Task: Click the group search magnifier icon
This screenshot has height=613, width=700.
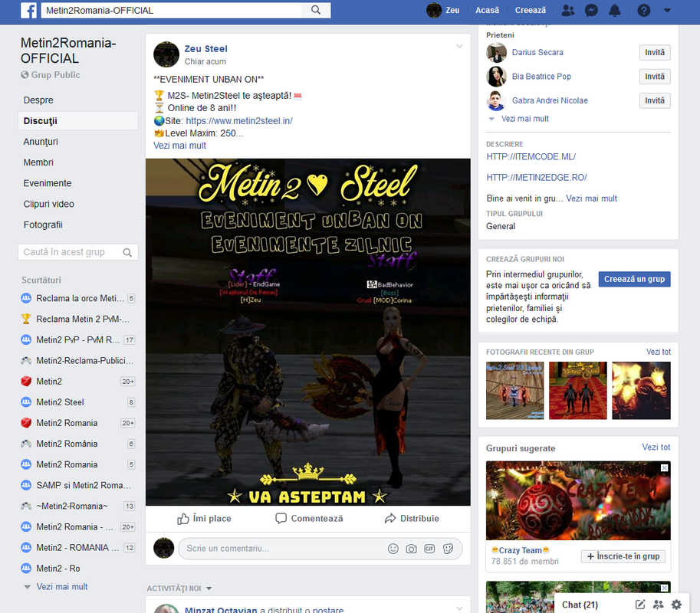Action: tap(127, 253)
